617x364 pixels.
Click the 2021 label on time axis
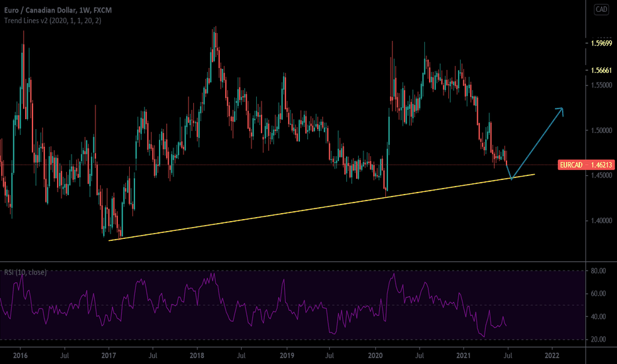pyautogui.click(x=463, y=356)
